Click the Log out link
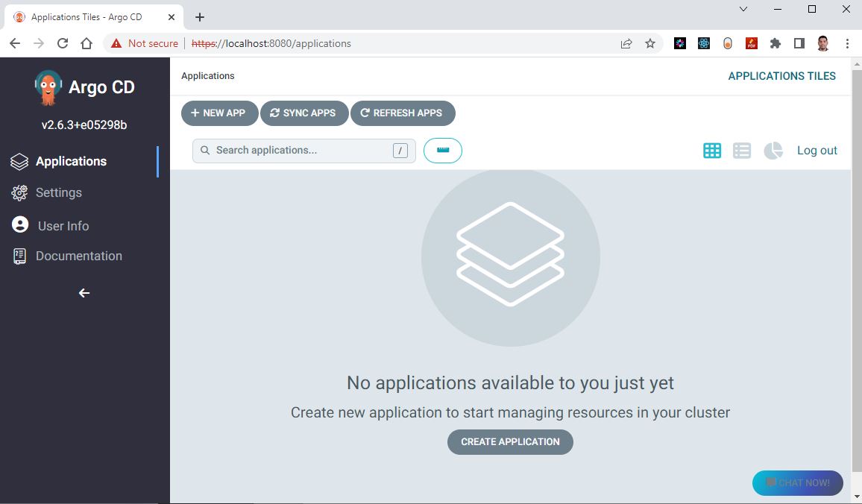Viewport: 862px width, 504px height. pos(817,151)
